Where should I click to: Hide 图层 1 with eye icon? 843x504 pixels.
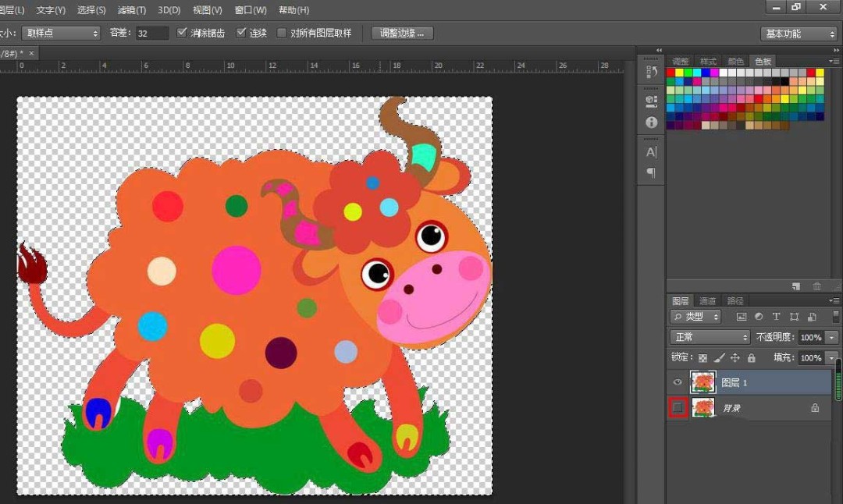(x=678, y=382)
